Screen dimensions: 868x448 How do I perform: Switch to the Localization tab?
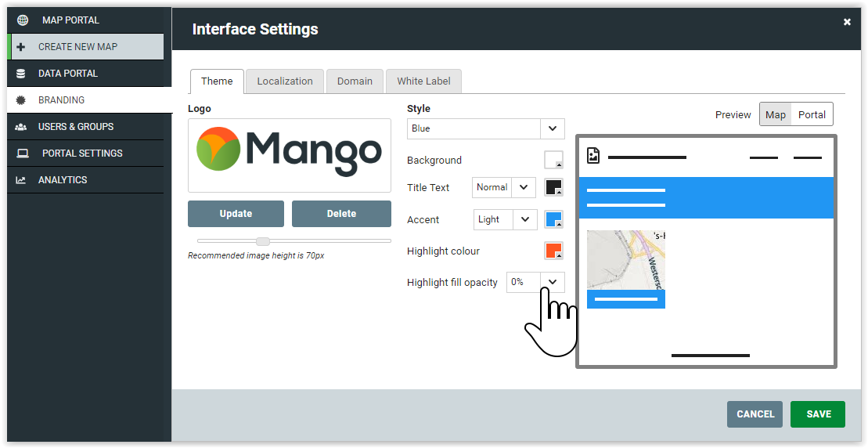point(285,81)
